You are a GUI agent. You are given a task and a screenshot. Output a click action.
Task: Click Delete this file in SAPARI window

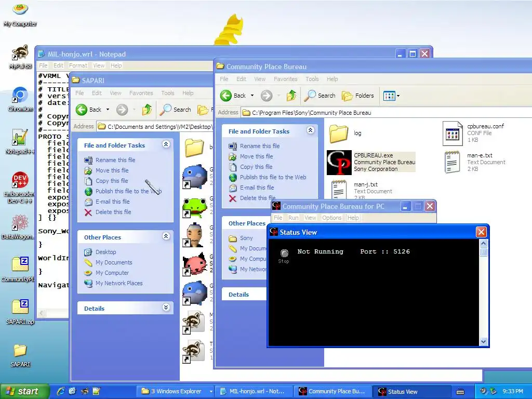click(x=113, y=212)
